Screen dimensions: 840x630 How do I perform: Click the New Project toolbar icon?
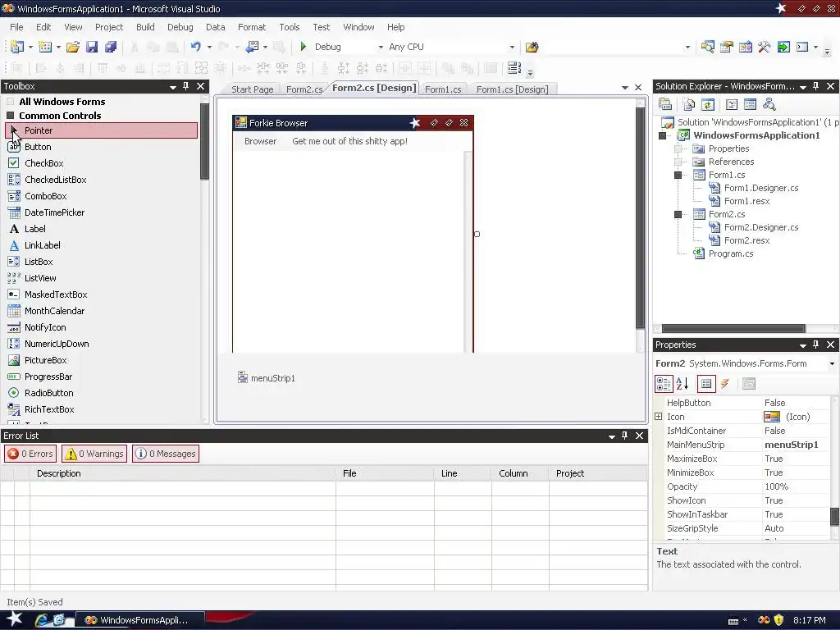pos(17,47)
